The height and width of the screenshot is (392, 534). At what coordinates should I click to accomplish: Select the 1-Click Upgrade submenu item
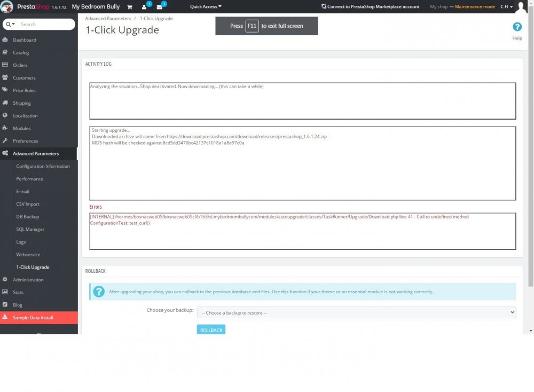[x=33, y=267]
